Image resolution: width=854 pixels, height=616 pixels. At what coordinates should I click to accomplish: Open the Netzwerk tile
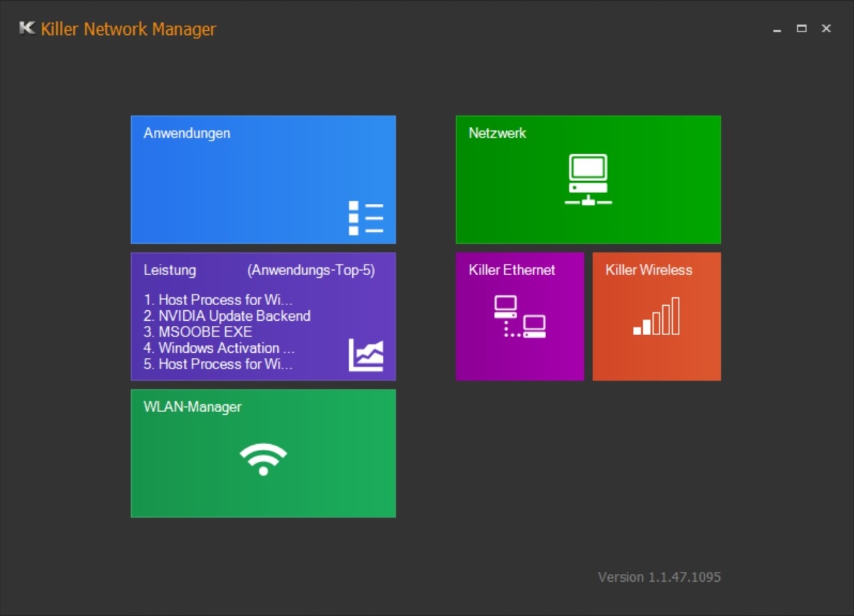pos(588,179)
